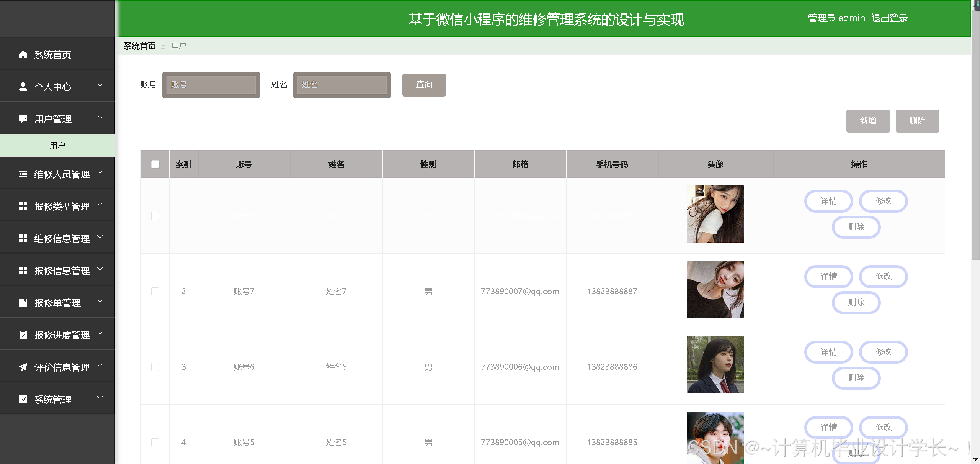Click the 报修类型管理 grid icon
The image size is (980, 464).
[x=23, y=206]
